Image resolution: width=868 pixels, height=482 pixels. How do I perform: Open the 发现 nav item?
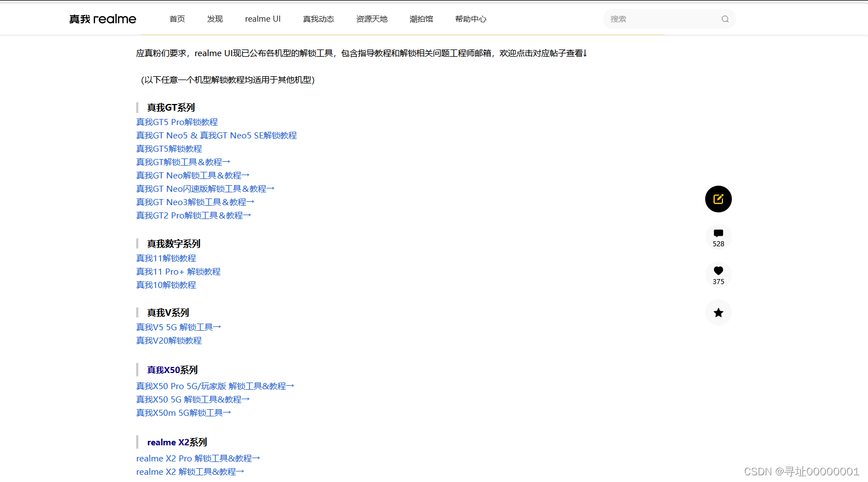point(215,19)
